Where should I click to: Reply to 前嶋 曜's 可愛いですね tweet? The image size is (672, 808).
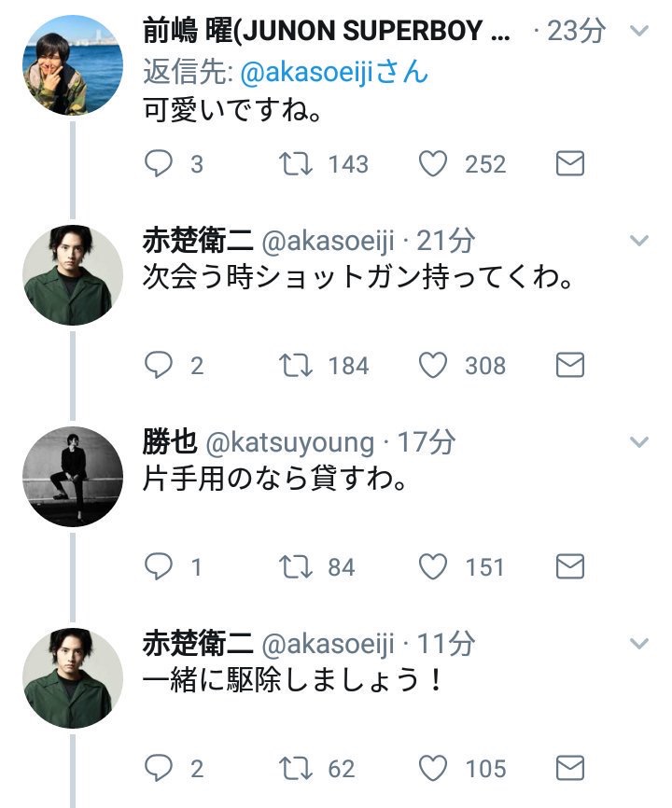(160, 164)
